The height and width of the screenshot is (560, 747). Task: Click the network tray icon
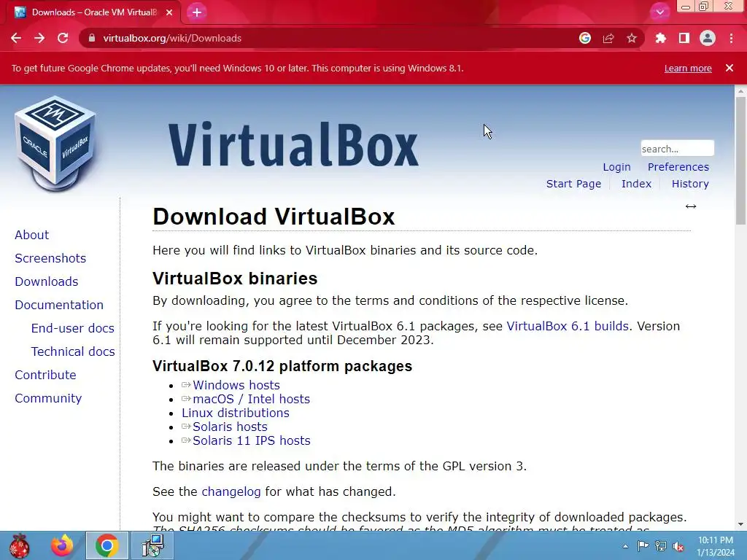(x=661, y=546)
